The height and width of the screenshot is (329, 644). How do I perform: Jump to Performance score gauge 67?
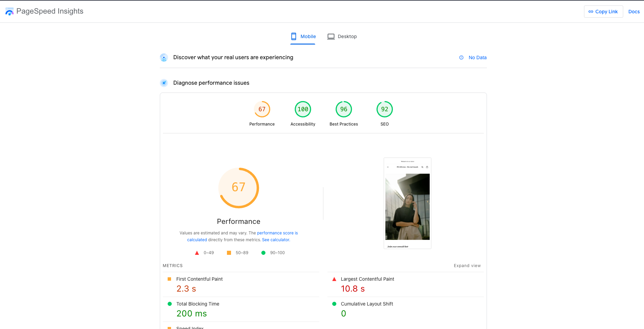(262, 110)
